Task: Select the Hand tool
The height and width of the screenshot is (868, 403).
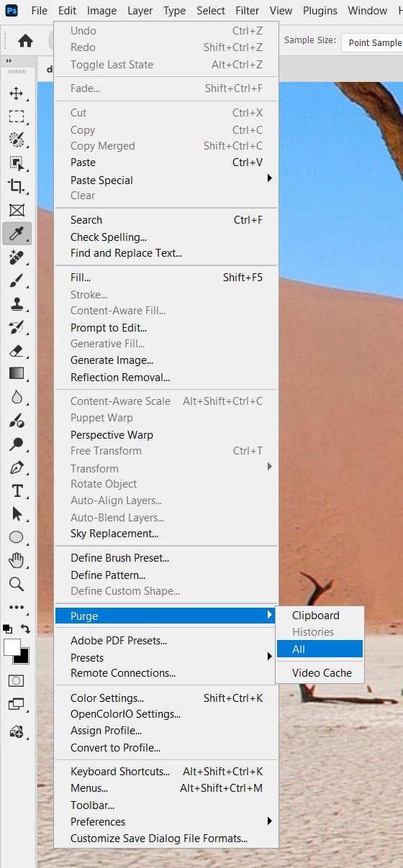Action: pyautogui.click(x=17, y=560)
